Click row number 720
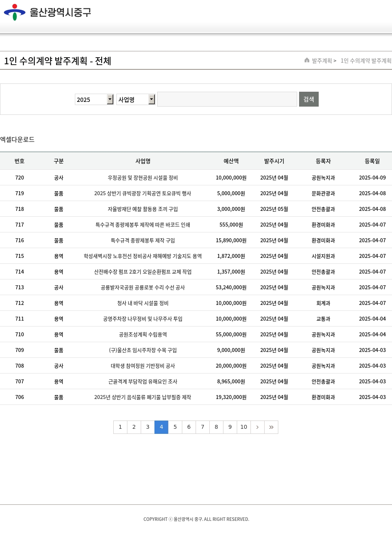 [x=20, y=178]
